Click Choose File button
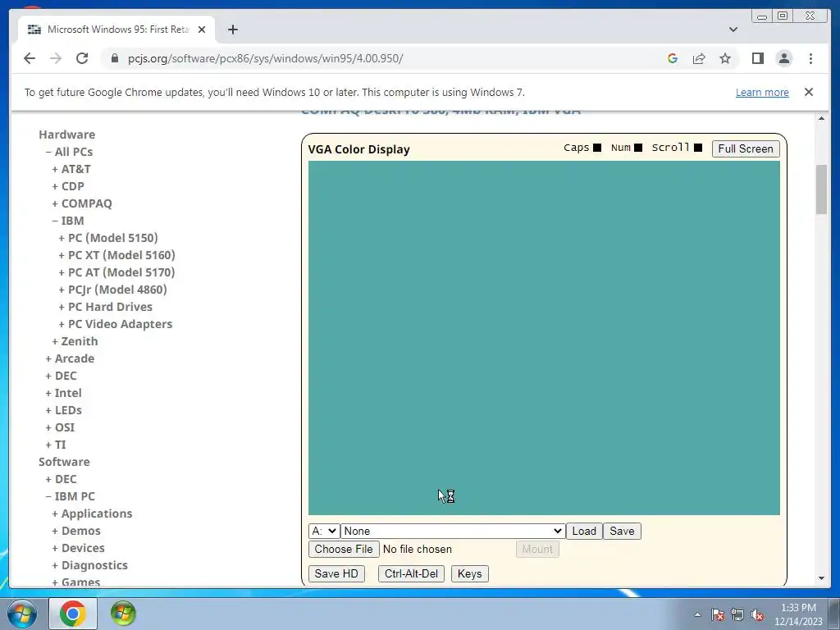The width and height of the screenshot is (840, 630). click(344, 549)
